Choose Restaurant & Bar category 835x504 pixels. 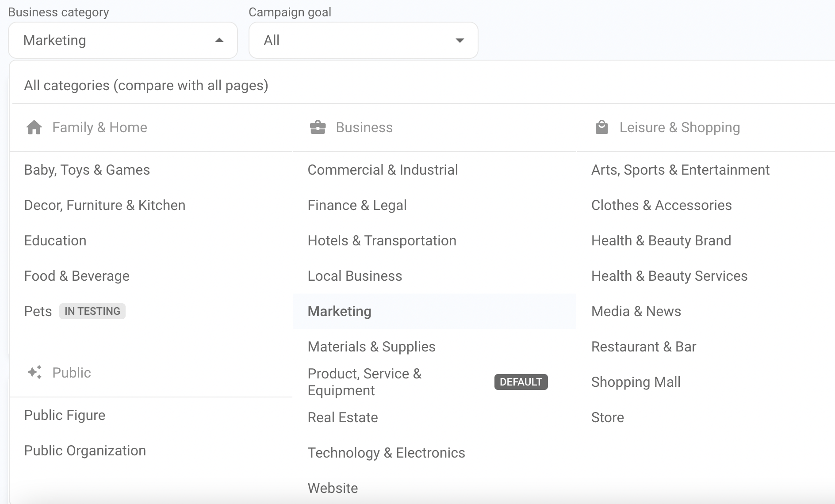pyautogui.click(x=643, y=347)
